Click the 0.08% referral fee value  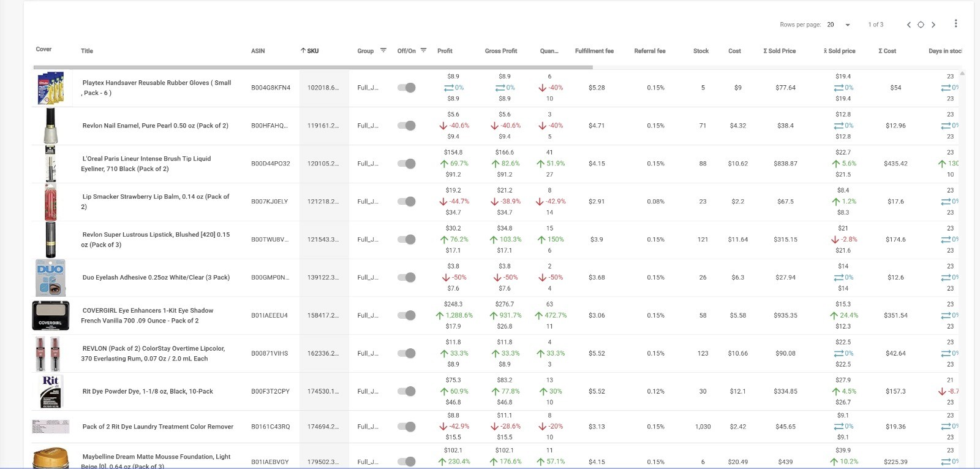tap(655, 202)
